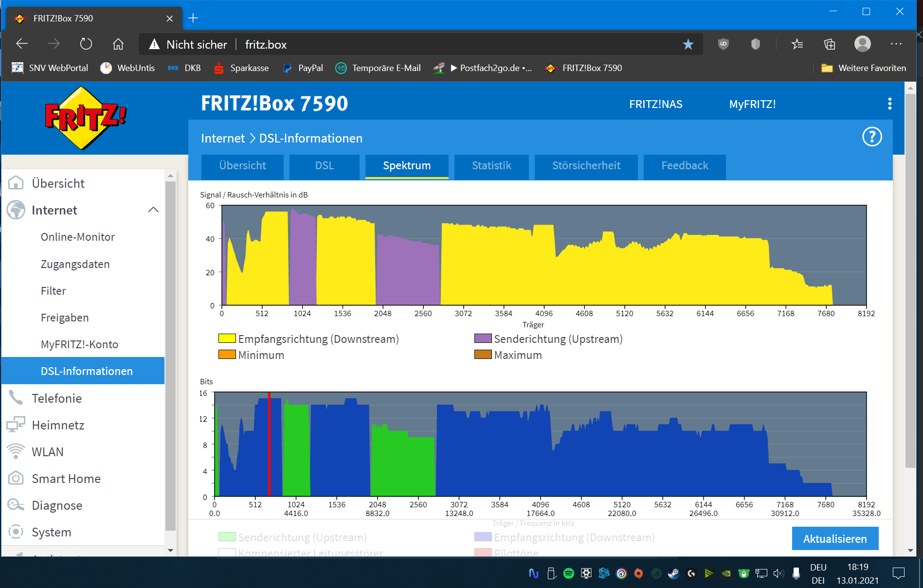The image size is (923, 588).
Task: Click the orange Minimum legend swatch
Action: coord(227,355)
